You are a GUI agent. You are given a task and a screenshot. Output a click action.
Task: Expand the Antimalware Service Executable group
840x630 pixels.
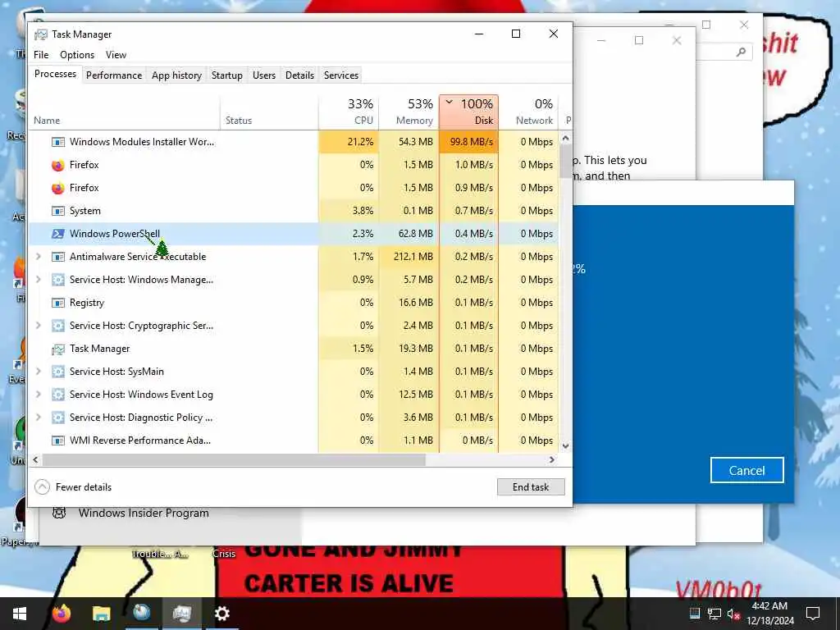click(x=38, y=257)
